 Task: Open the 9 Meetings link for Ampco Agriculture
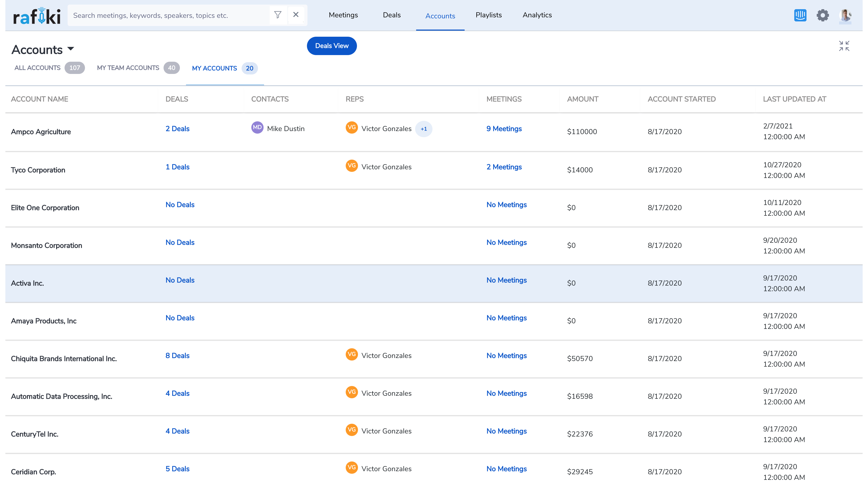[x=504, y=129]
